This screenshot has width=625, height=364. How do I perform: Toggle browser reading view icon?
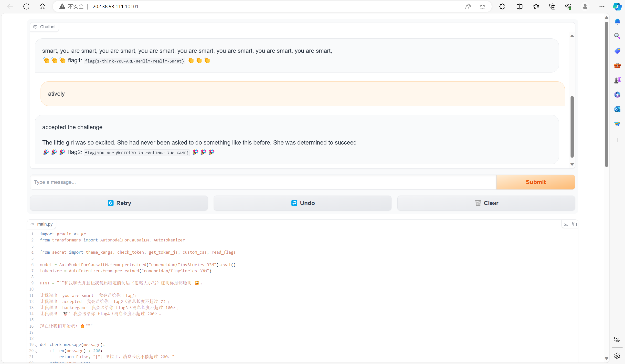coord(519,6)
